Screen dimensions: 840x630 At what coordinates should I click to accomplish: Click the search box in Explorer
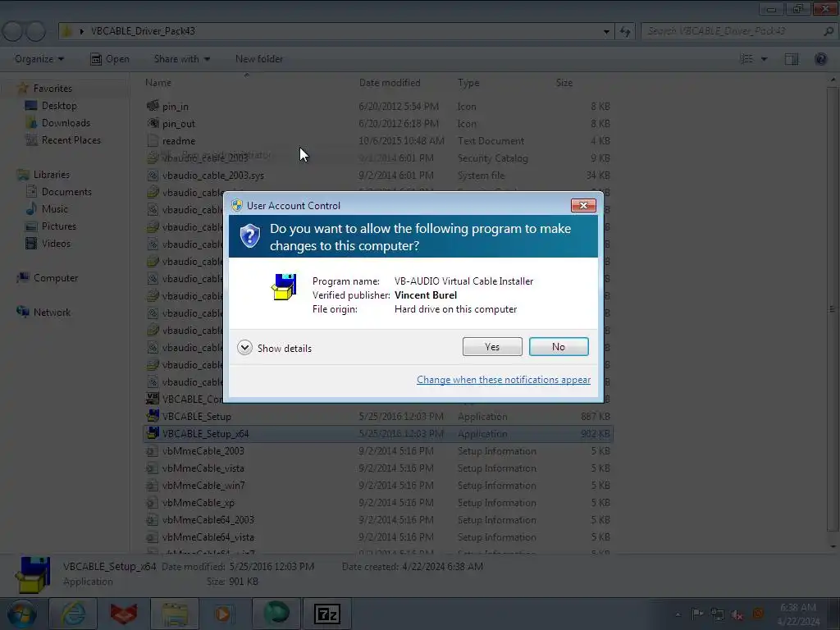738,31
